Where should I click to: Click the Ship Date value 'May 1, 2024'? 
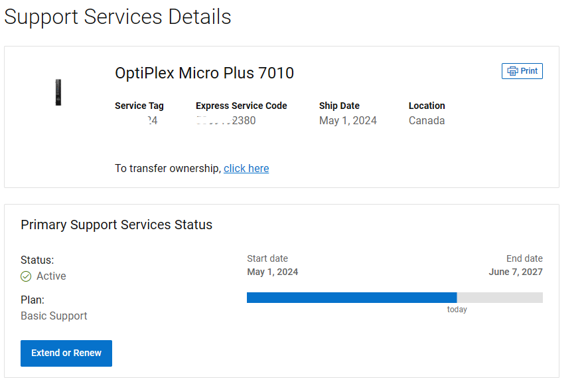click(348, 120)
